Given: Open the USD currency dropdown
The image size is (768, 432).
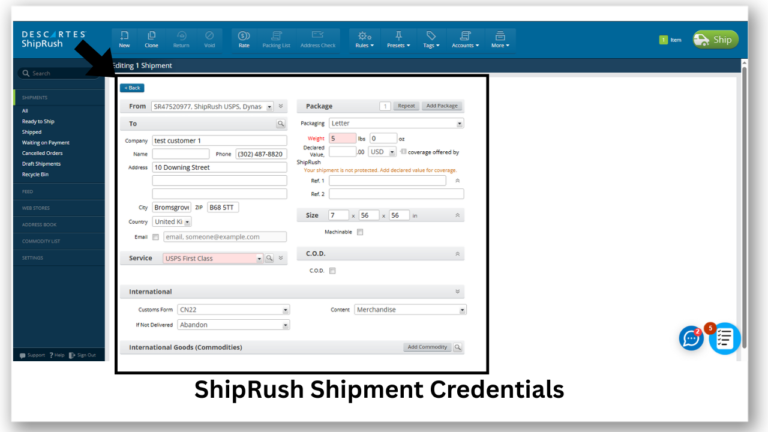Looking at the screenshot, I should pyautogui.click(x=382, y=152).
